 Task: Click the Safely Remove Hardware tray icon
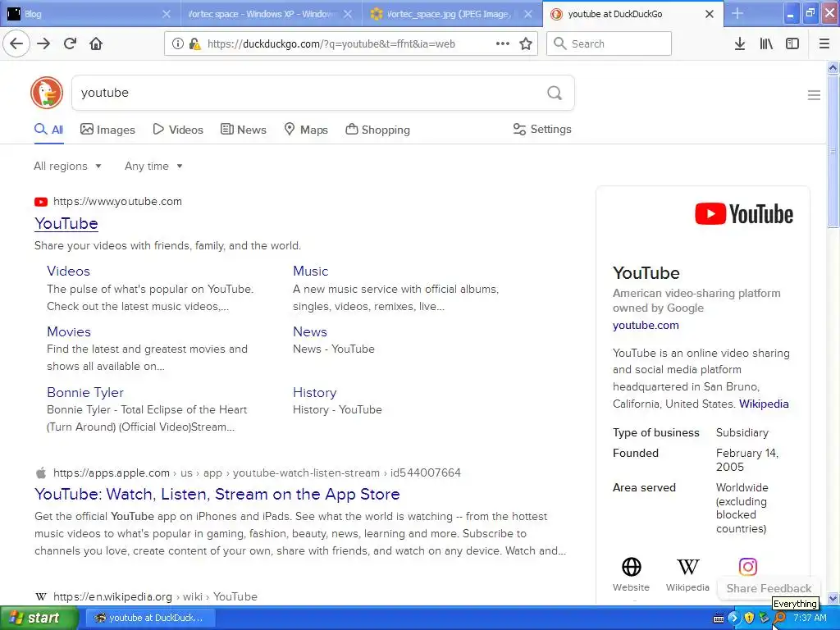[764, 618]
